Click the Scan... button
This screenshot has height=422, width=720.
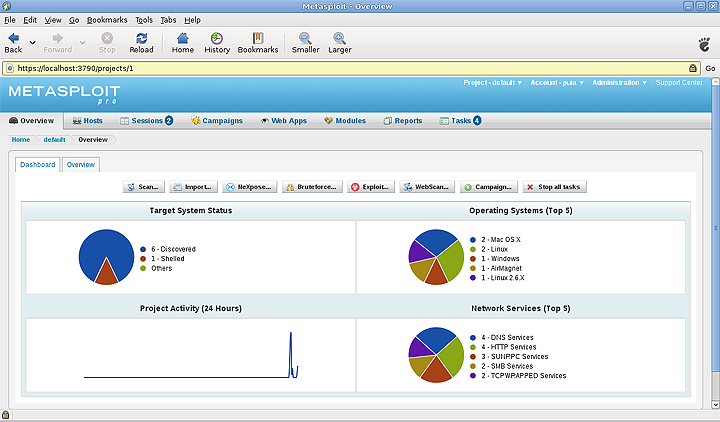(x=143, y=187)
